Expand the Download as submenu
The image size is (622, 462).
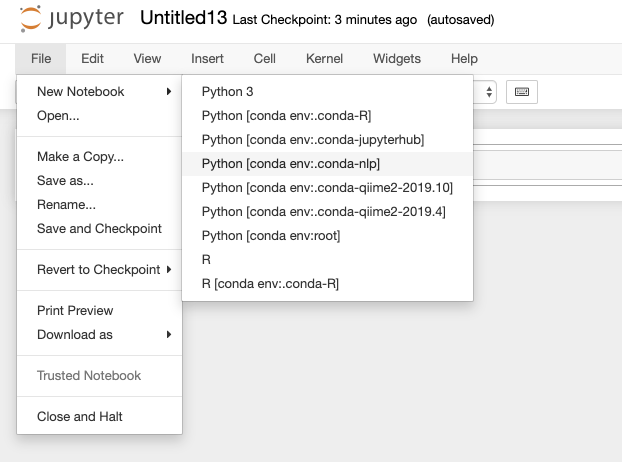pyautogui.click(x=100, y=335)
